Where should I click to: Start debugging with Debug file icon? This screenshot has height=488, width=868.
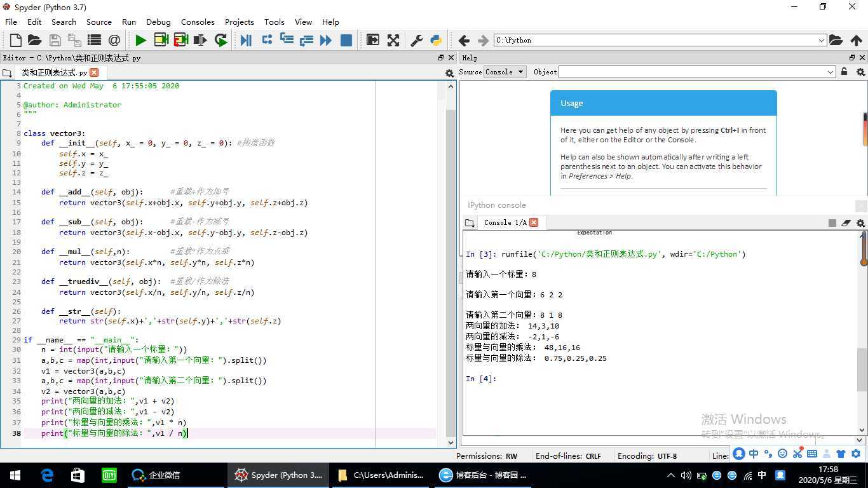tap(246, 40)
